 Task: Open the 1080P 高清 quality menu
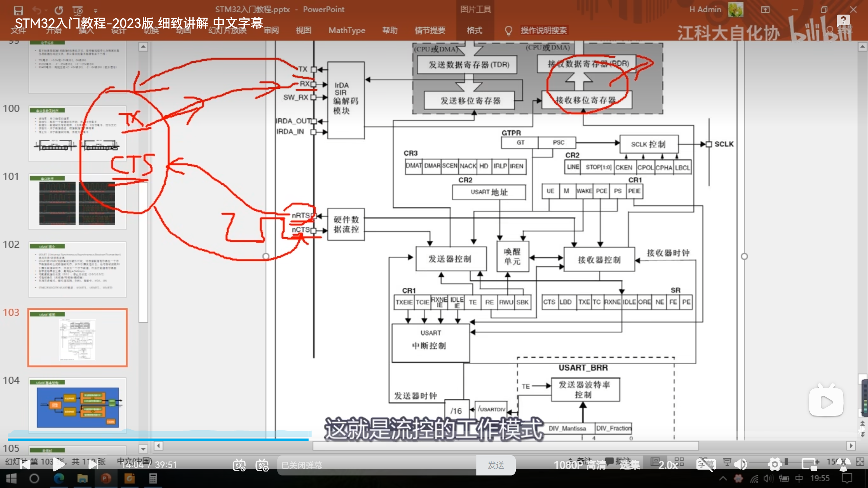tap(580, 465)
